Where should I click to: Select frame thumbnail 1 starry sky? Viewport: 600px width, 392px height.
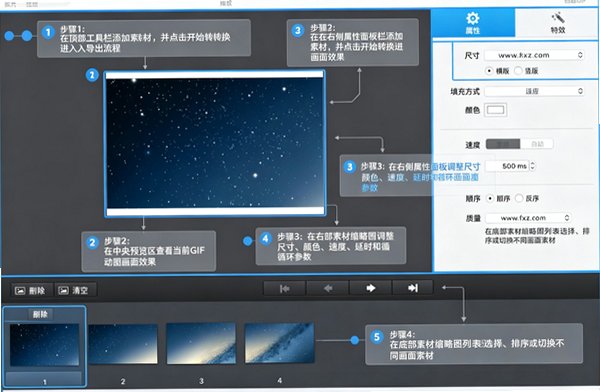coord(44,345)
